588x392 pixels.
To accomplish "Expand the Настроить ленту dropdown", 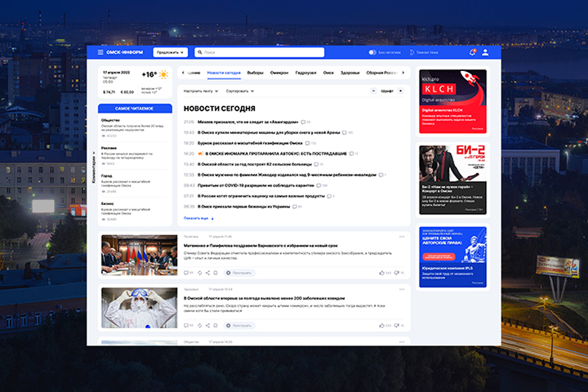I will click(x=201, y=91).
